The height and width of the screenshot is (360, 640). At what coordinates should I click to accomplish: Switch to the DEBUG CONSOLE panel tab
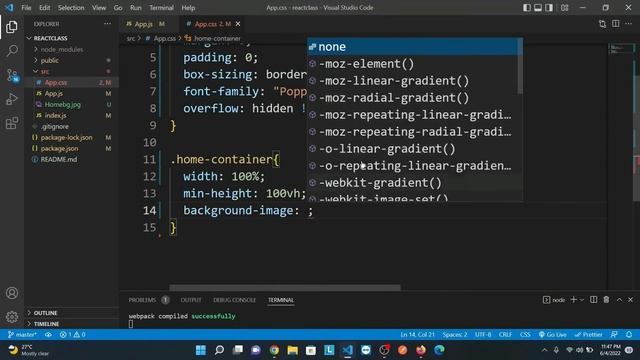tap(234, 300)
